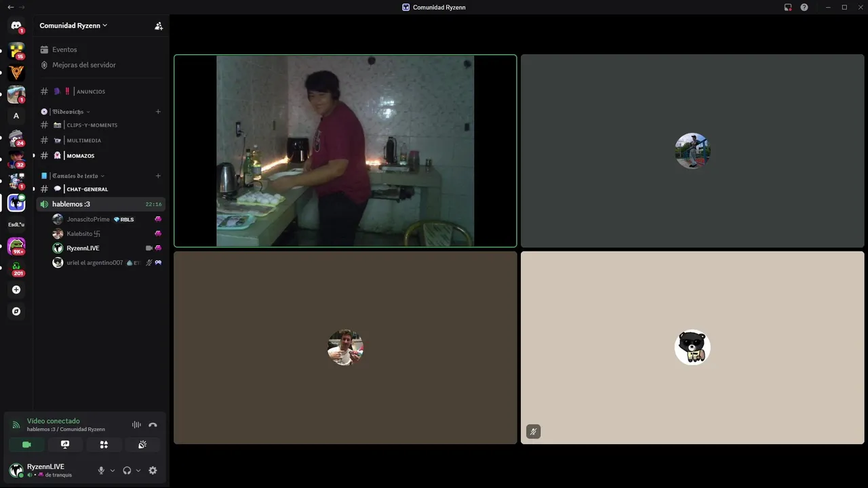Click the muted microphone indicator on beige tile
The image size is (868, 488).
[x=534, y=431]
